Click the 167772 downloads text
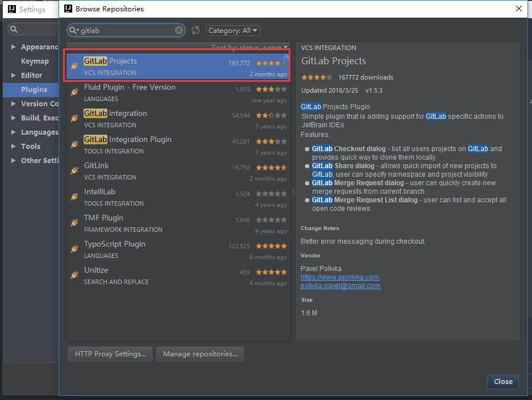532x400 pixels. (366, 77)
